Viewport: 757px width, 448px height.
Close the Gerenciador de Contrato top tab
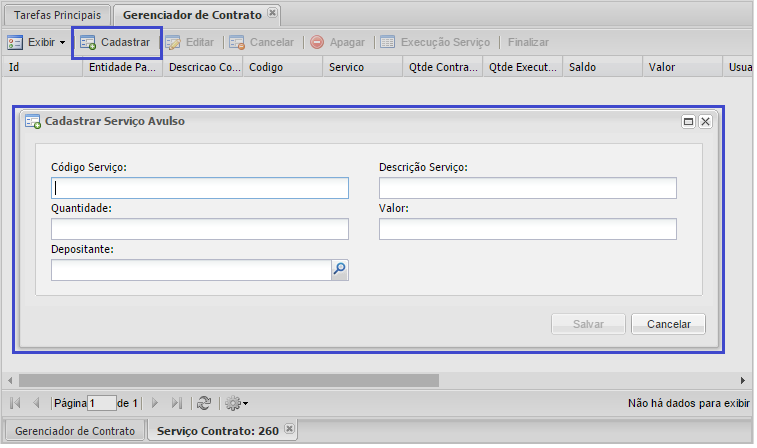pyautogui.click(x=272, y=13)
